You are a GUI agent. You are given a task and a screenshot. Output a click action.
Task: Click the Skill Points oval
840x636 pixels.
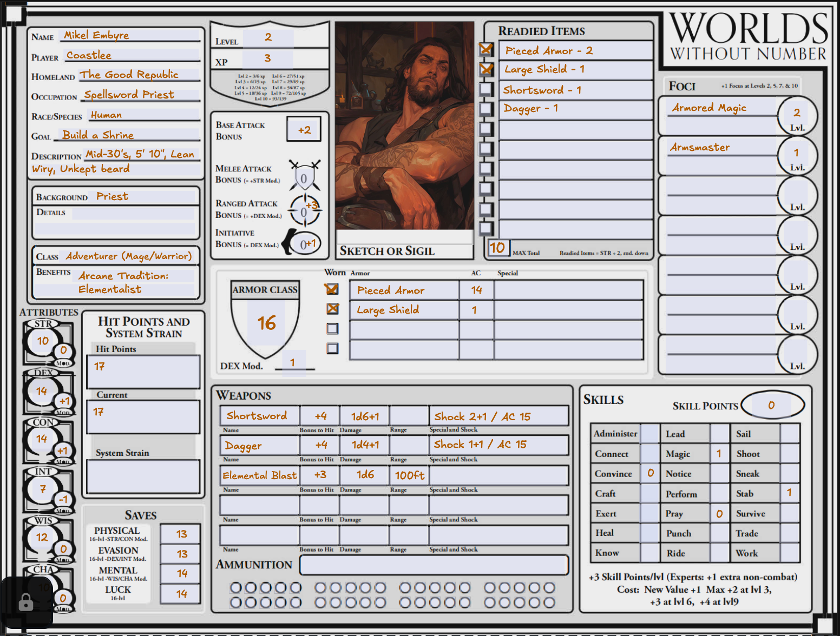pos(772,405)
